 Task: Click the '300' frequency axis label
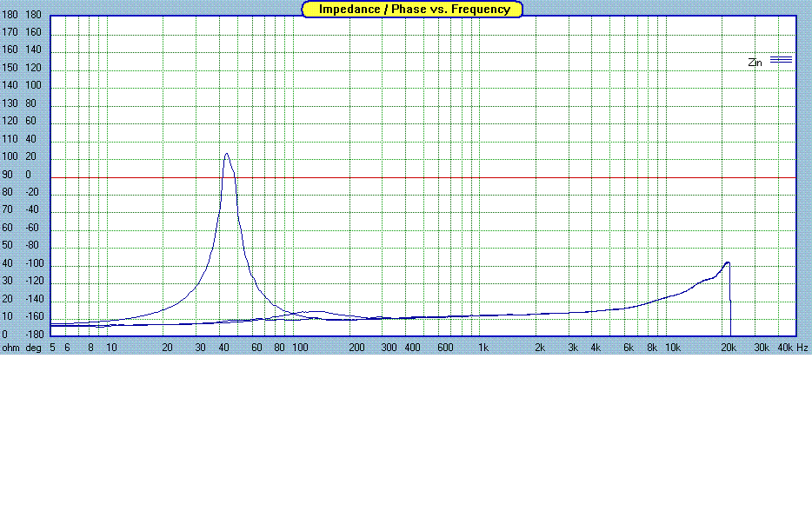point(389,348)
